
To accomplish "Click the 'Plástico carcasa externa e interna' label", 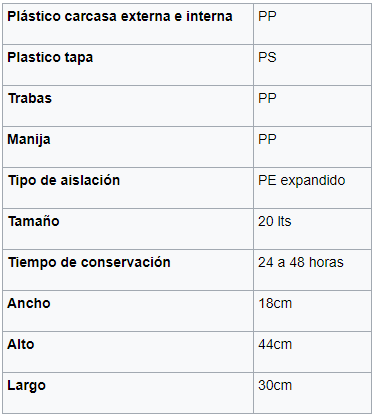I will pos(120,16).
